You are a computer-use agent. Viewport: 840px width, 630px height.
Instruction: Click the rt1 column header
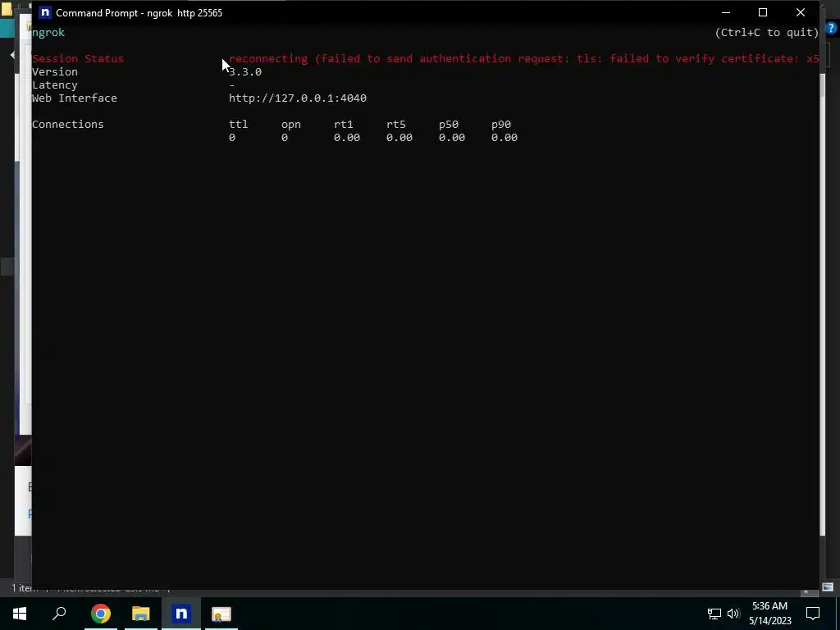(344, 125)
